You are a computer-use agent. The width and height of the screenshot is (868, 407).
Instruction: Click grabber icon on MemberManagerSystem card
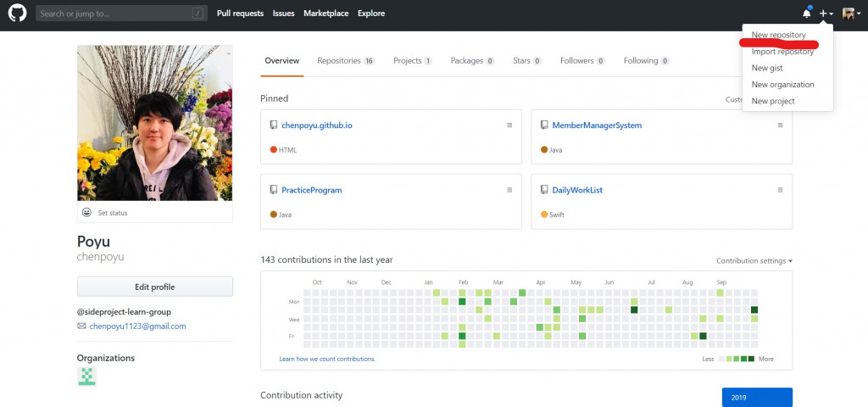(780, 125)
